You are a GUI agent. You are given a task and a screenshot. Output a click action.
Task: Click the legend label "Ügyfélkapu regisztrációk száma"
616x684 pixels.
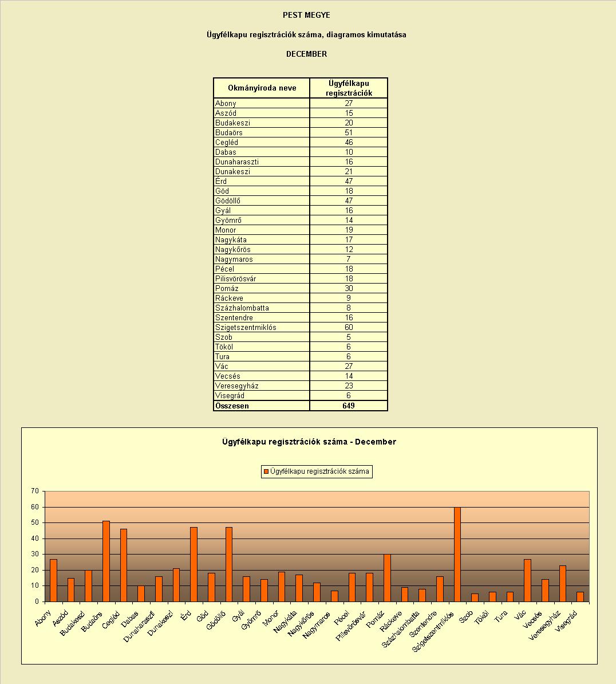(319, 471)
